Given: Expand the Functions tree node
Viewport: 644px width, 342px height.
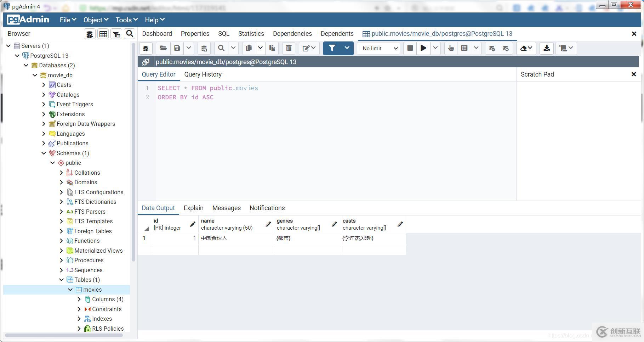Looking at the screenshot, I should 61,241.
